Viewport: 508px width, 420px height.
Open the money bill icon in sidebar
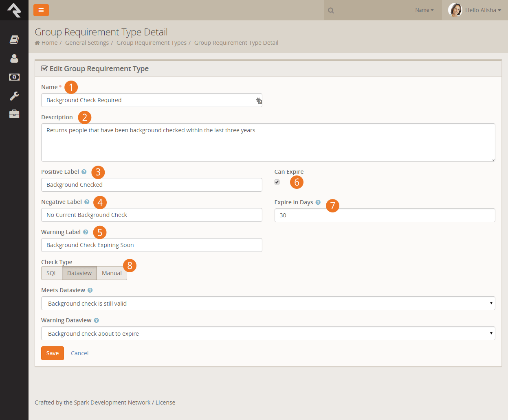point(14,77)
